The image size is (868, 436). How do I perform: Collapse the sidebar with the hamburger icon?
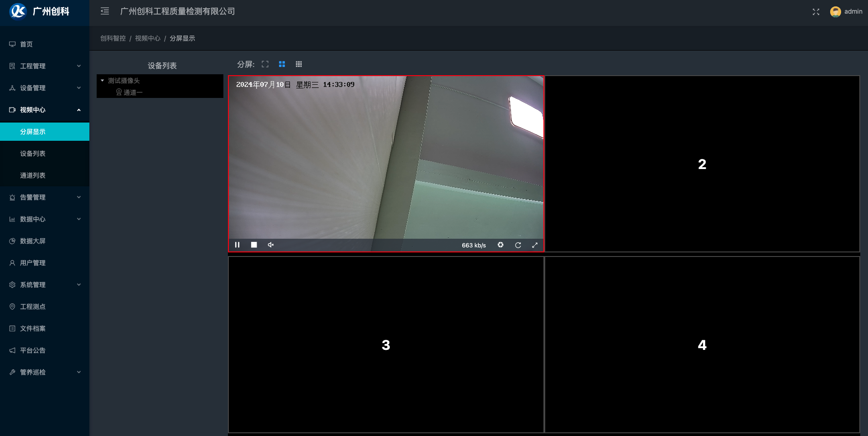click(104, 11)
